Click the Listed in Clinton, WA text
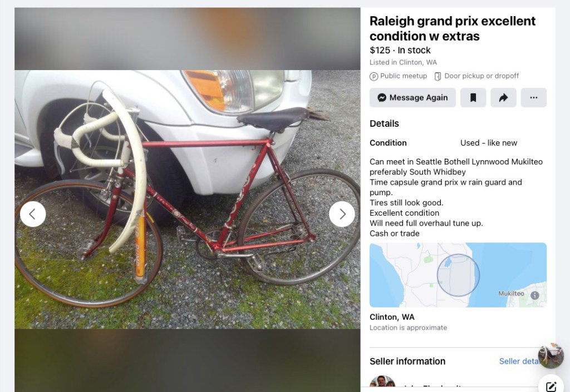Screen dimensions: 570x392 403,62
